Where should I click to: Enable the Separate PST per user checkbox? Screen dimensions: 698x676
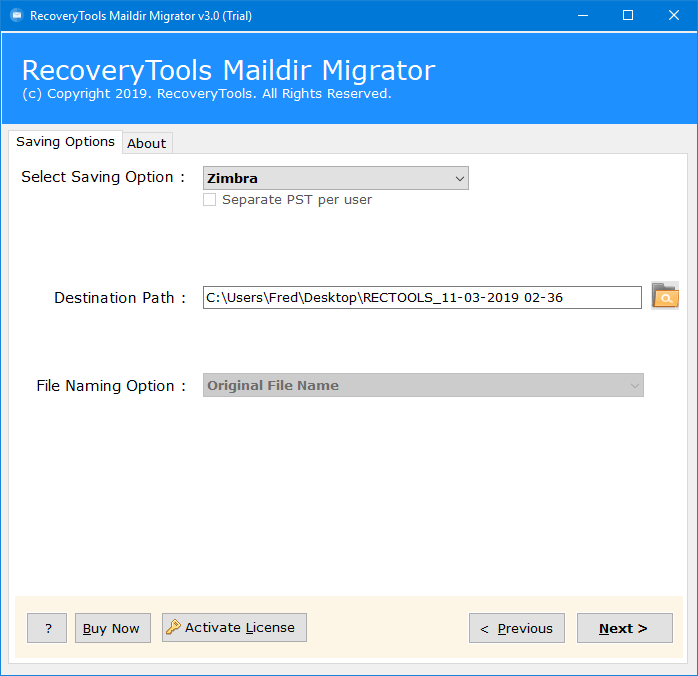coord(209,199)
